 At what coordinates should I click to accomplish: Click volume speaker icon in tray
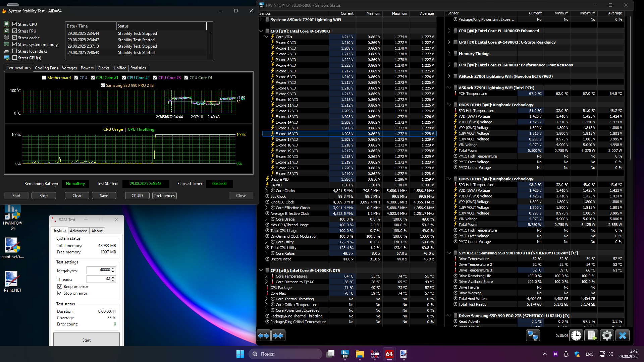coord(610,354)
